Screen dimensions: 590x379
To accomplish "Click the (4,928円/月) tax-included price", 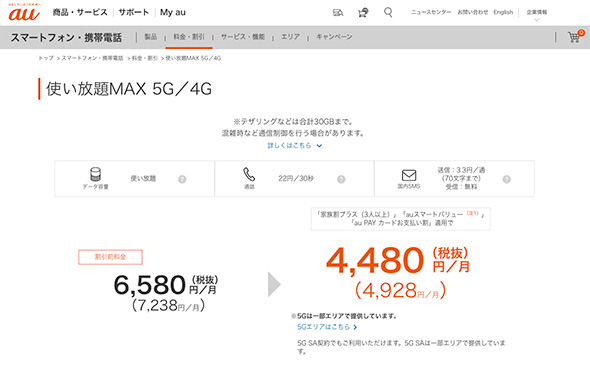I will [x=401, y=291].
